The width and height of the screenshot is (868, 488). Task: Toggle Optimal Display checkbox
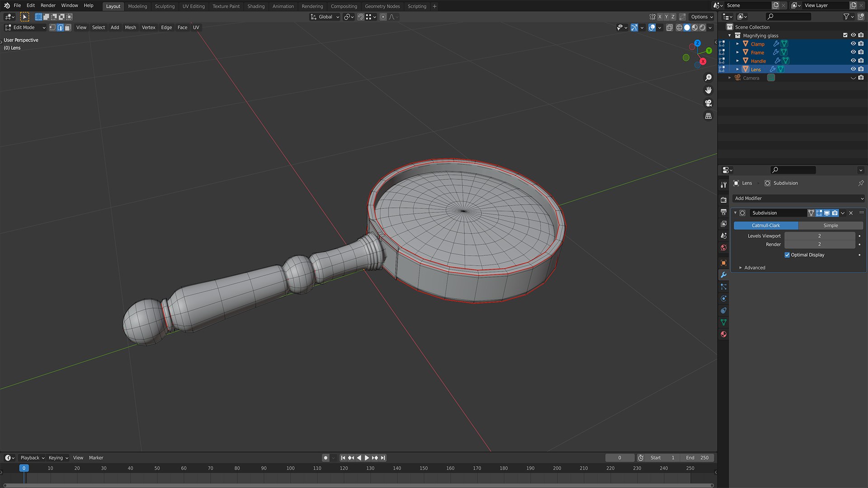[x=787, y=255]
